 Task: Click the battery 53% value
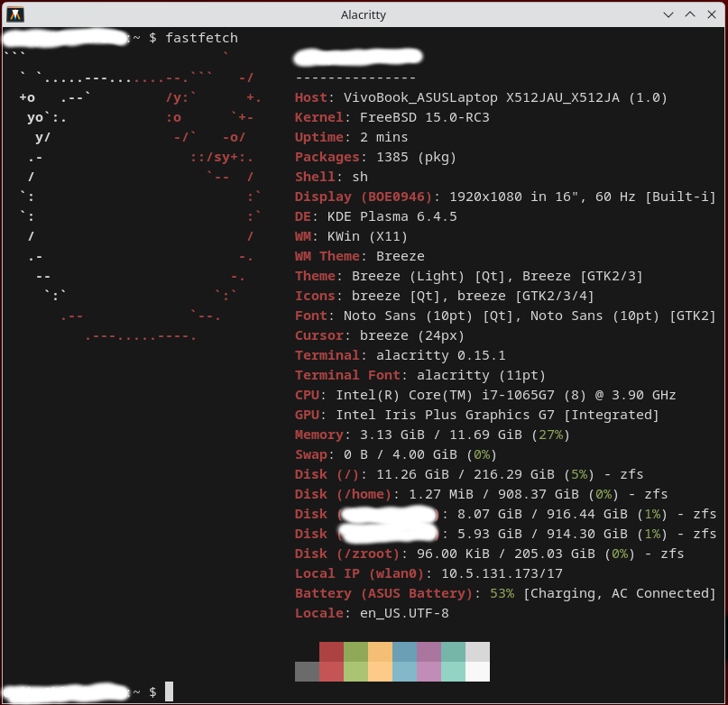click(502, 593)
